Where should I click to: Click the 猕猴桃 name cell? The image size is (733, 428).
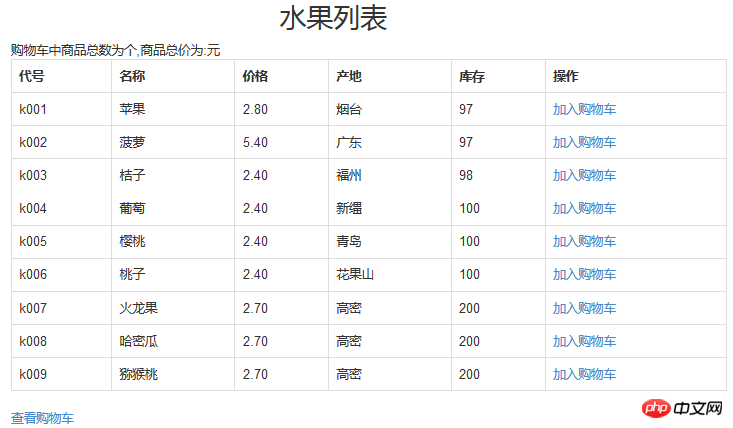click(139, 374)
